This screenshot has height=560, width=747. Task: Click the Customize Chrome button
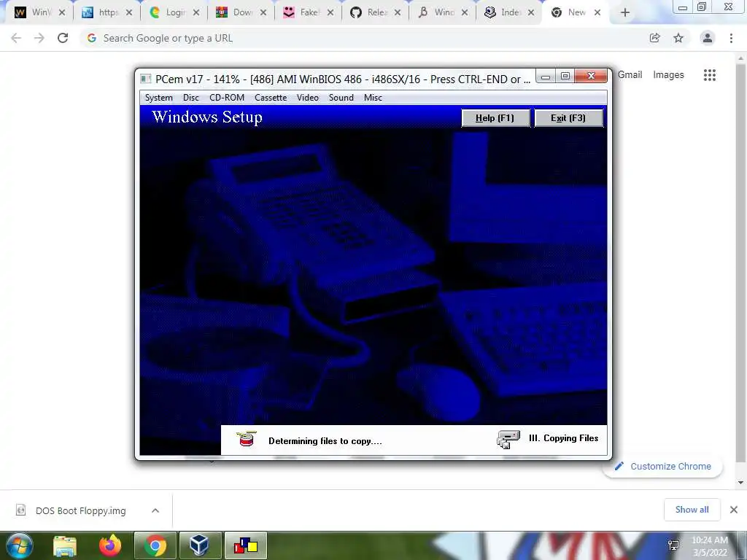click(663, 466)
